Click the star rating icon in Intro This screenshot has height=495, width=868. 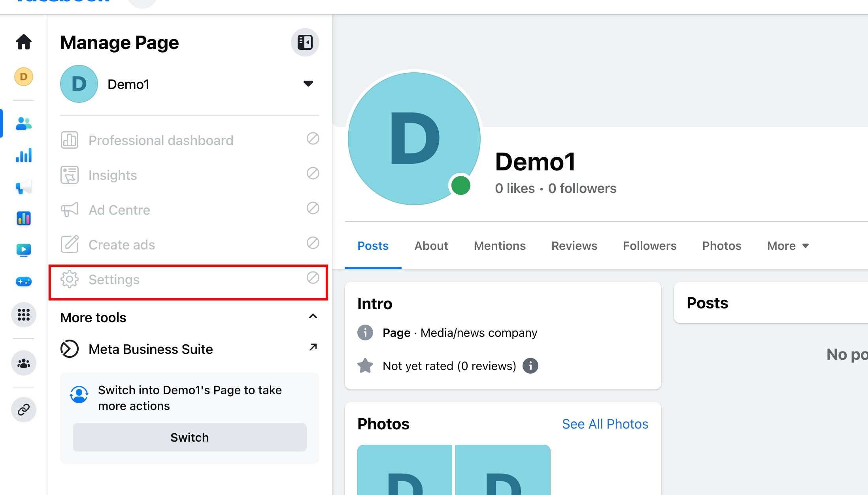point(365,366)
